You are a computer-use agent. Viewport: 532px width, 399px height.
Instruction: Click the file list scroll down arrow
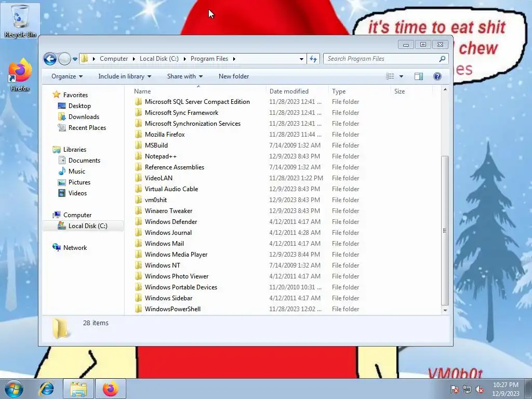[445, 310]
